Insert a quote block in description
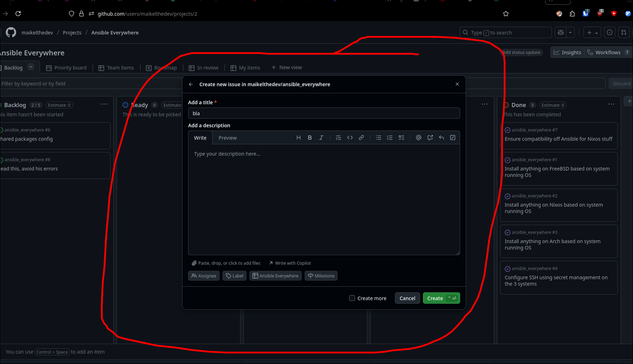The height and width of the screenshot is (364, 633). coord(338,138)
